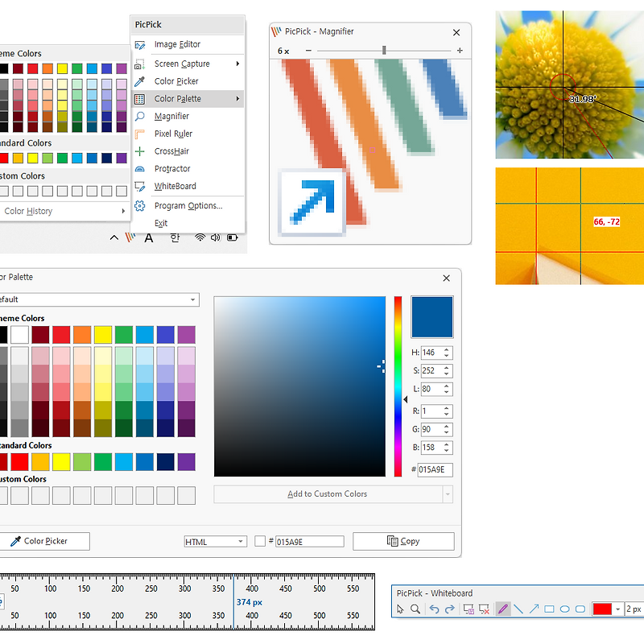This screenshot has height=644, width=644.
Task: Increase the S value using its up arrow
Action: [447, 368]
